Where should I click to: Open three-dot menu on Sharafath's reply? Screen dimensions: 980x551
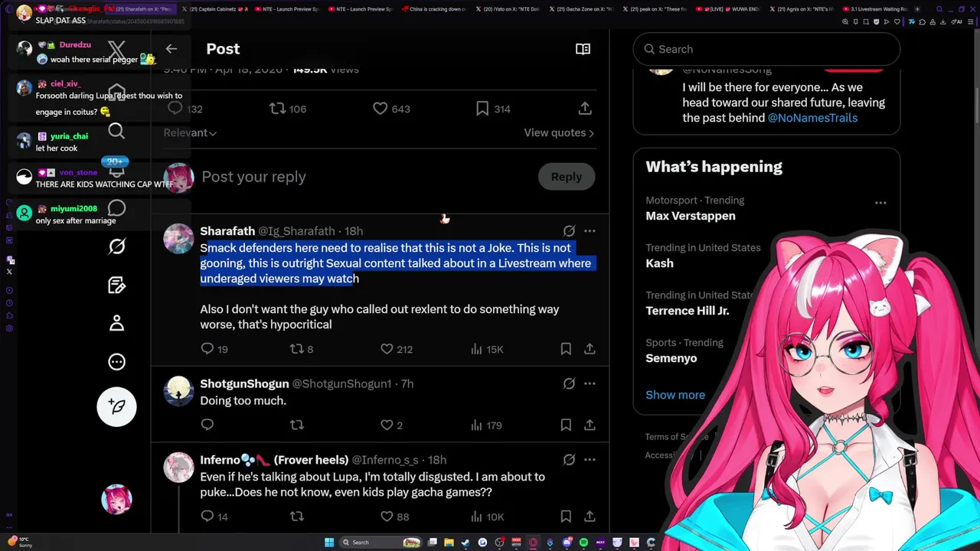point(590,231)
